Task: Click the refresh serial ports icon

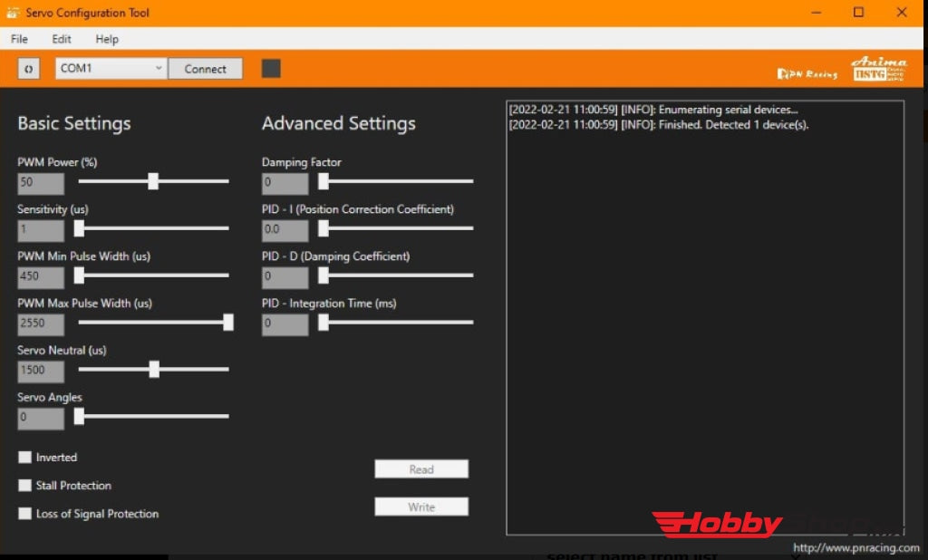Action: pyautogui.click(x=28, y=68)
